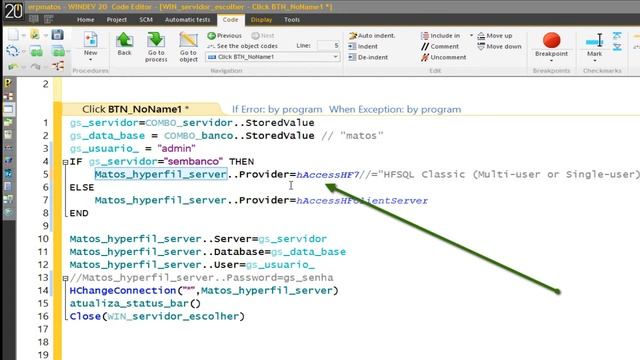Click the ELSE keyword on line 6
The image size is (640, 360).
tap(82, 188)
